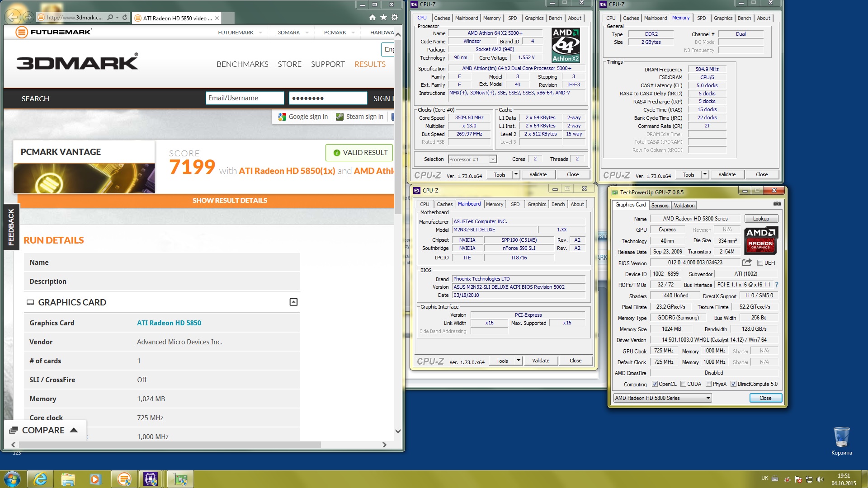Click the Email/Username input field

[x=245, y=98]
